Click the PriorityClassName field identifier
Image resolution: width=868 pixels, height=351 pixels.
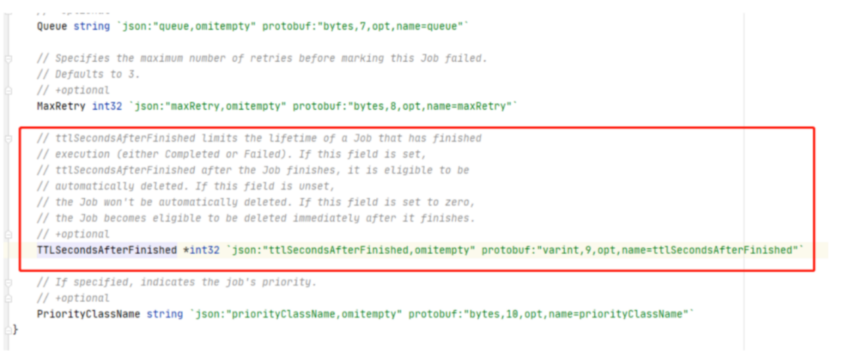click(88, 314)
